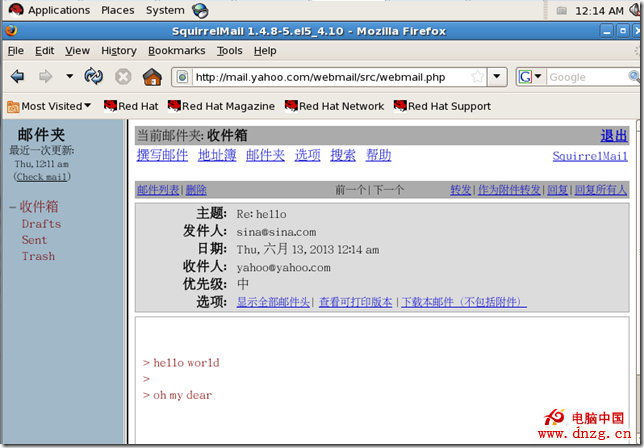The height and width of the screenshot is (448, 644).
Task: Click the Google search input field
Action: coord(587,77)
